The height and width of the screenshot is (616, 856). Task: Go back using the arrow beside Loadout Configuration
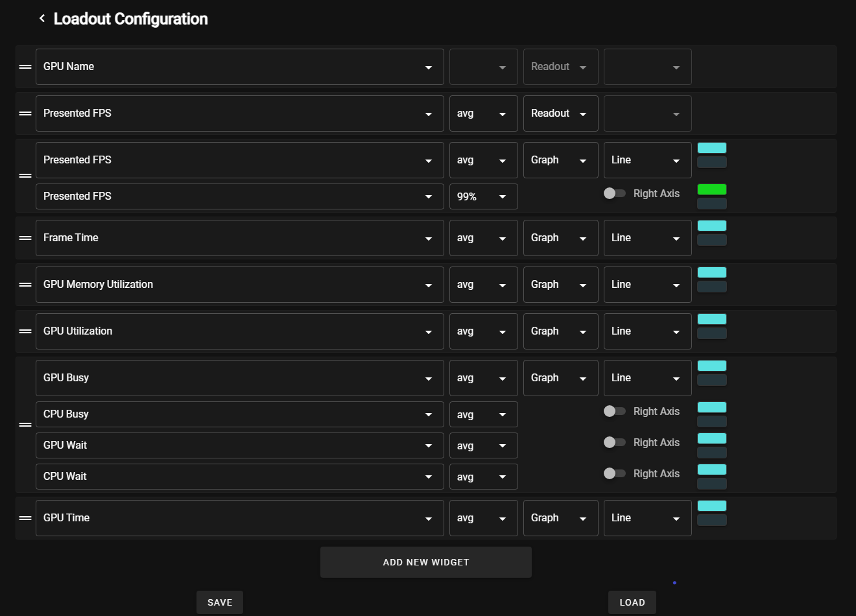42,19
